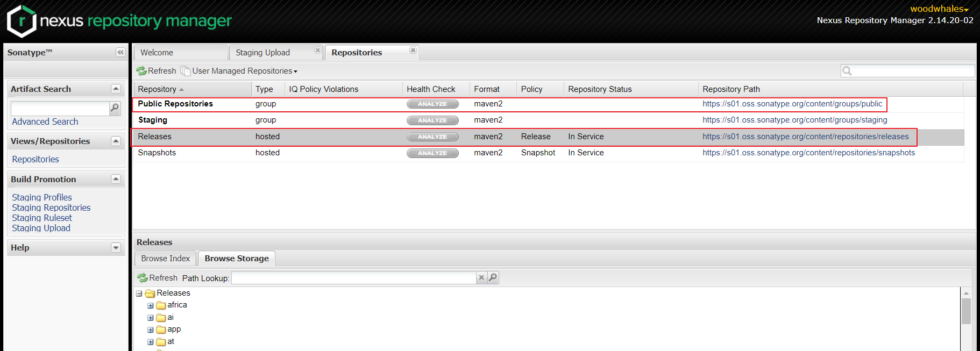Open Repositories link in sidebar
This screenshot has height=351, width=980.
click(x=35, y=159)
